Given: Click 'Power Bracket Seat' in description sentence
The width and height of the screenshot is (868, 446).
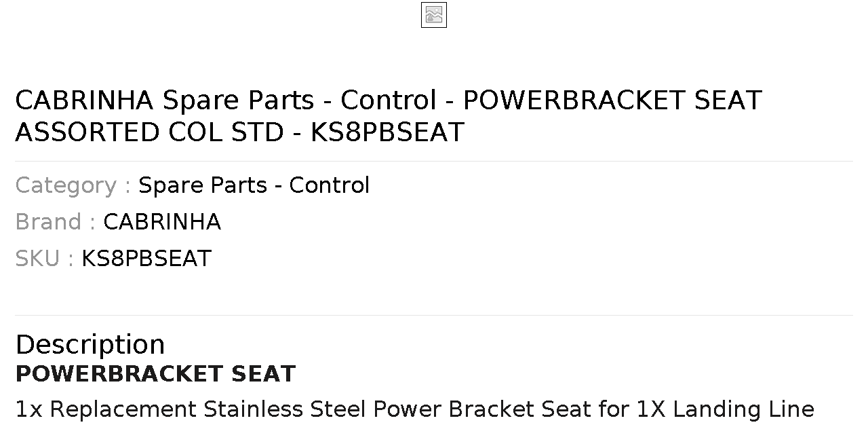Looking at the screenshot, I should point(482,409).
